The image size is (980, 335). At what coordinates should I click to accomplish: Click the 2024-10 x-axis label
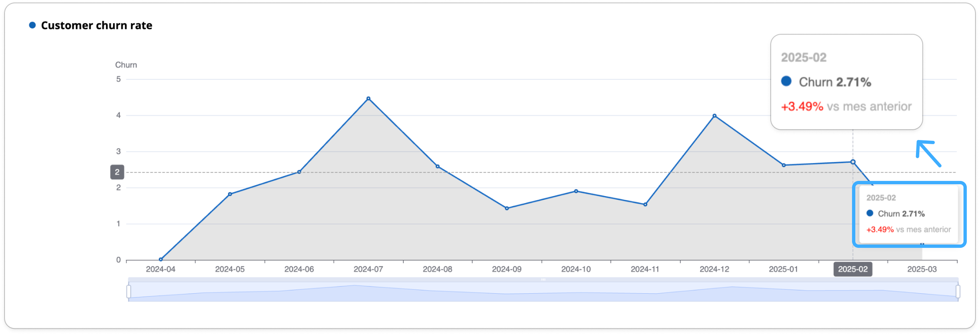coord(576,269)
